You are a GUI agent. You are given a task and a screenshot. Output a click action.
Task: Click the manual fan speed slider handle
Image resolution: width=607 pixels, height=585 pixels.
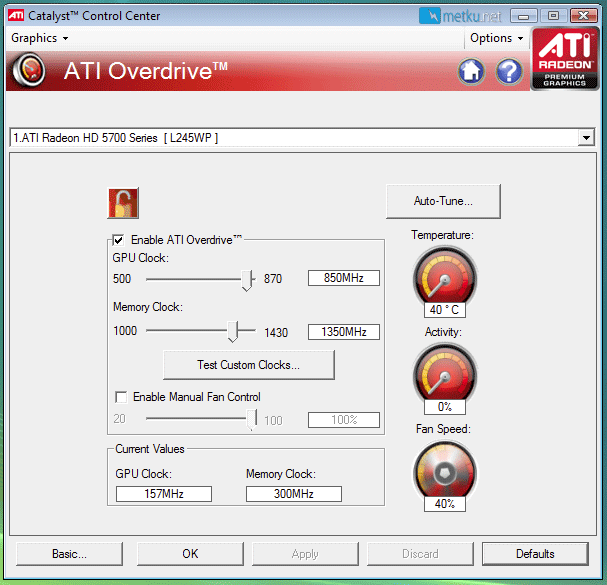coord(252,420)
